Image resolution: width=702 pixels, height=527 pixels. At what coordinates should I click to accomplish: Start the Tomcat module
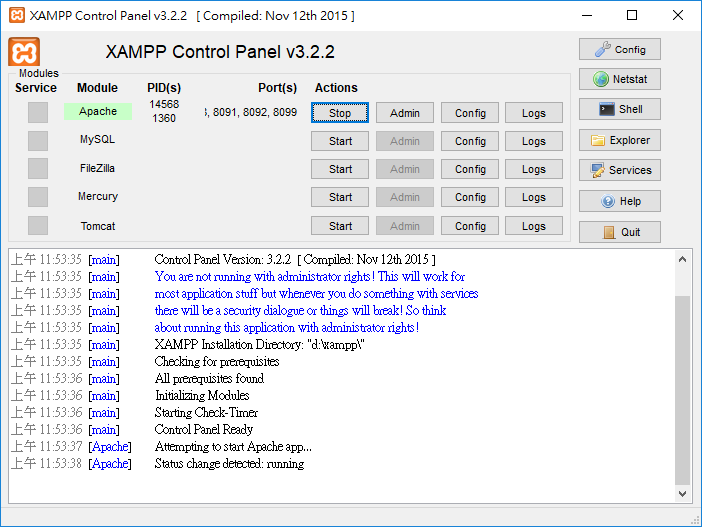(340, 226)
